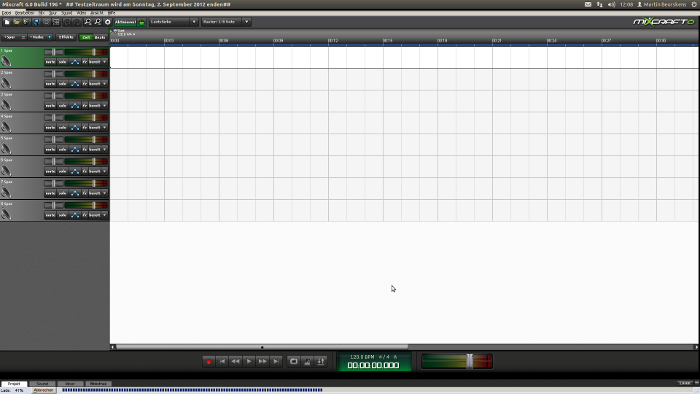Zoom in with the magnifier plus icon
Screen dimensions: 700x394
click(x=88, y=22)
